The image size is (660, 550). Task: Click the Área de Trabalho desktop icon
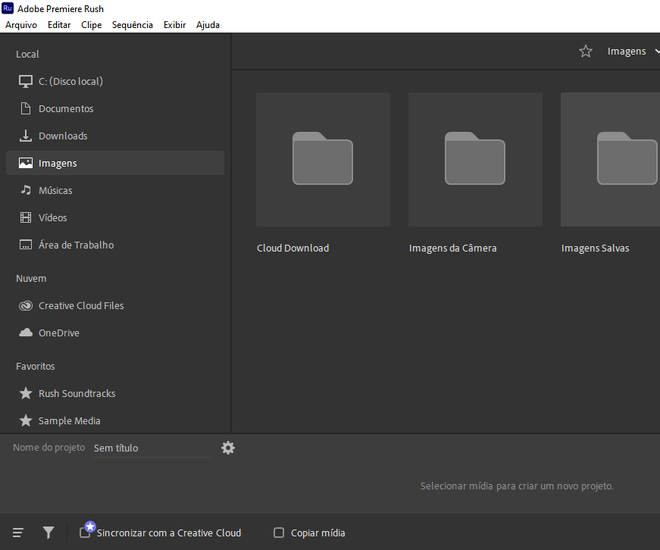tap(26, 244)
